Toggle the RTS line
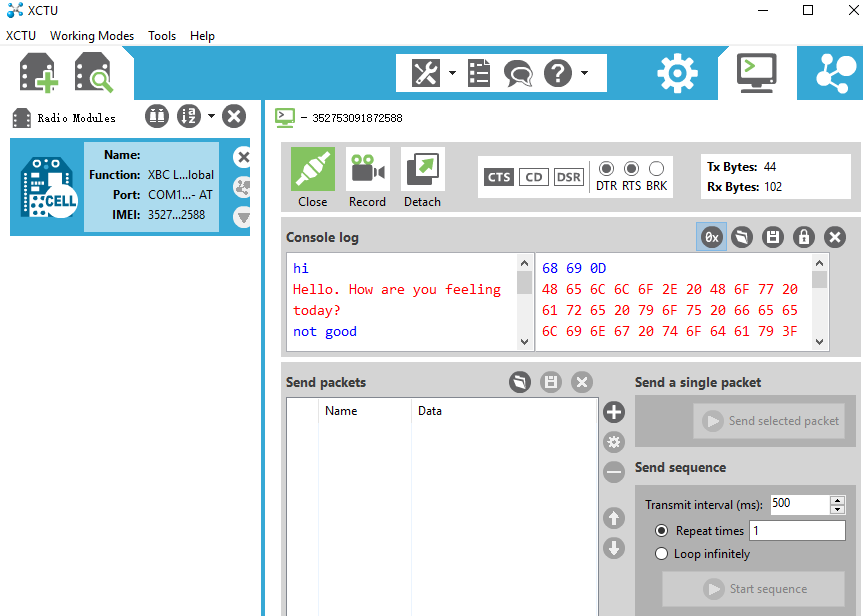863x616 pixels. click(631, 168)
